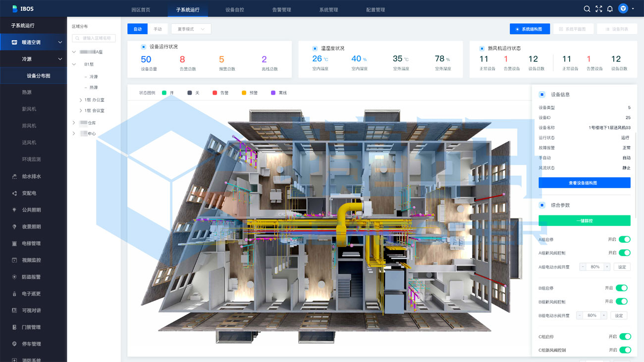Go to the 设备自控 tab

point(234,9)
